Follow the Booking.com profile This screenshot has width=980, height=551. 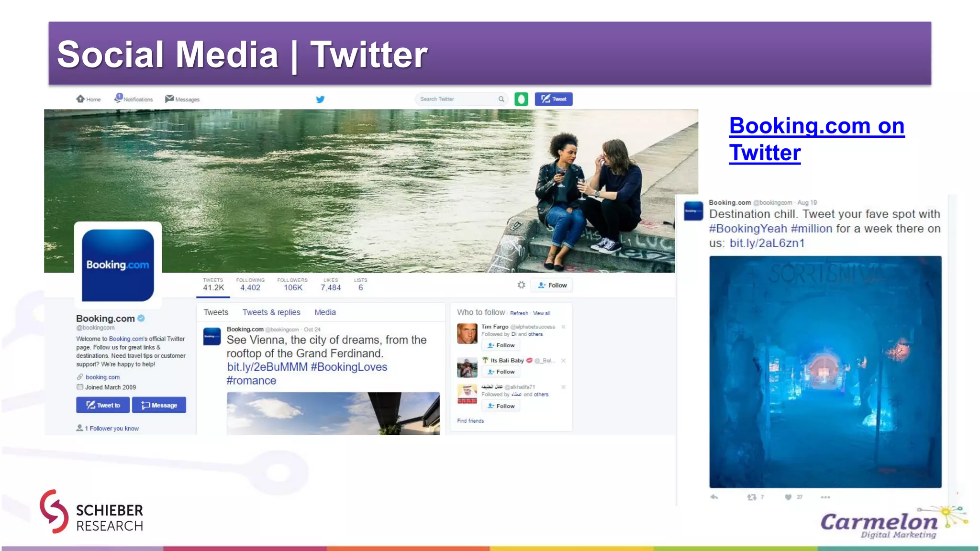tap(552, 285)
